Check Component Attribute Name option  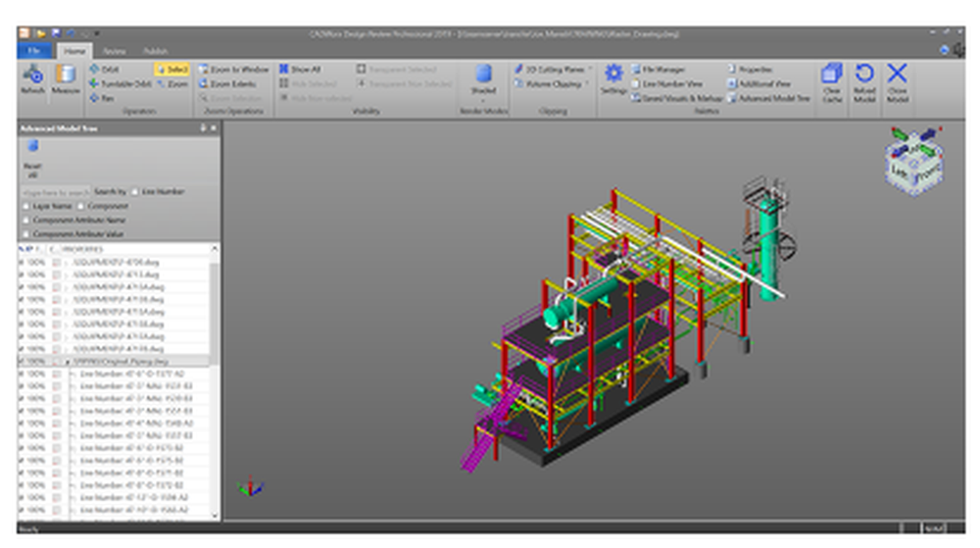(x=25, y=221)
